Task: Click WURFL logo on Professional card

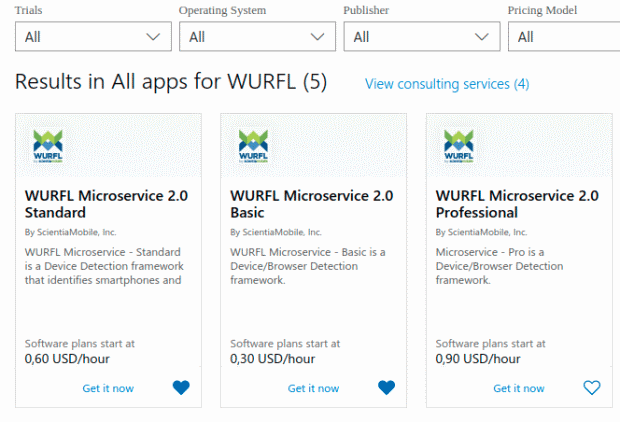Action: 459,146
